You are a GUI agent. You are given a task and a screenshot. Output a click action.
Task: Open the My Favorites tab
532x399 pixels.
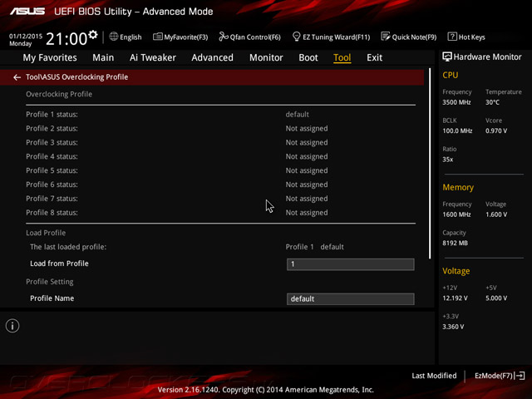(x=50, y=57)
